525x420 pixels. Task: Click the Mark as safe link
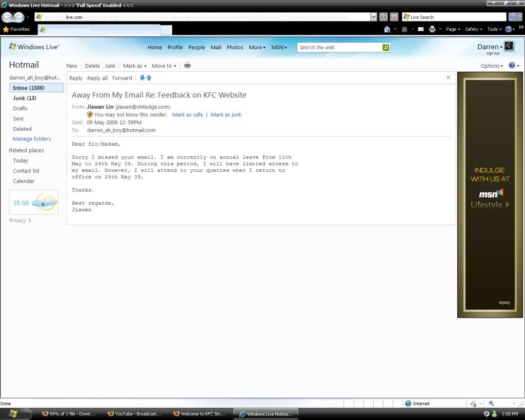click(188, 115)
